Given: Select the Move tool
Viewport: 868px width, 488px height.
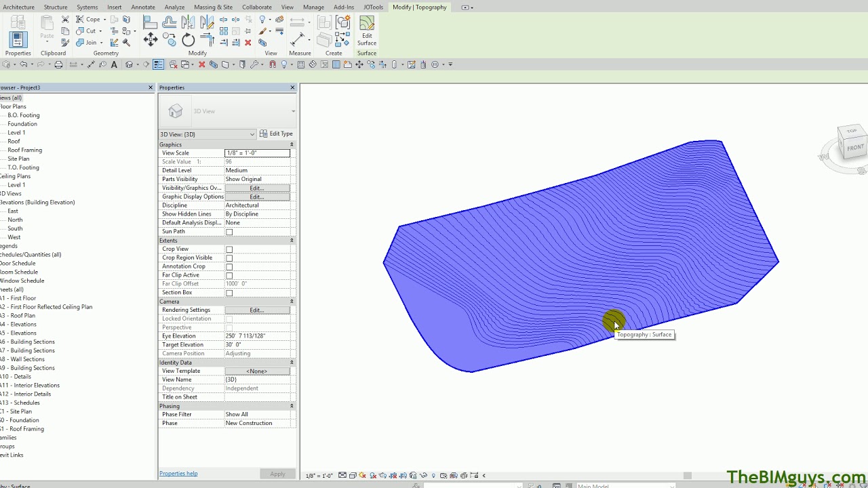Looking at the screenshot, I should (x=151, y=39).
